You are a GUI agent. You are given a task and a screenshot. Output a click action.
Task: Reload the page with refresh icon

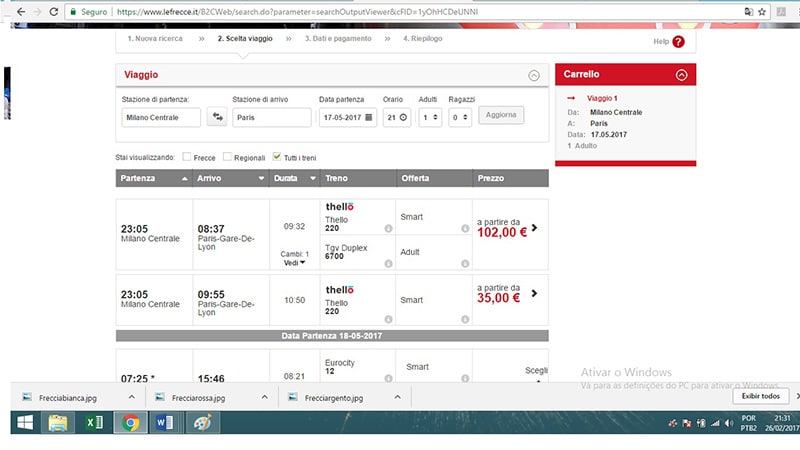pos(54,12)
